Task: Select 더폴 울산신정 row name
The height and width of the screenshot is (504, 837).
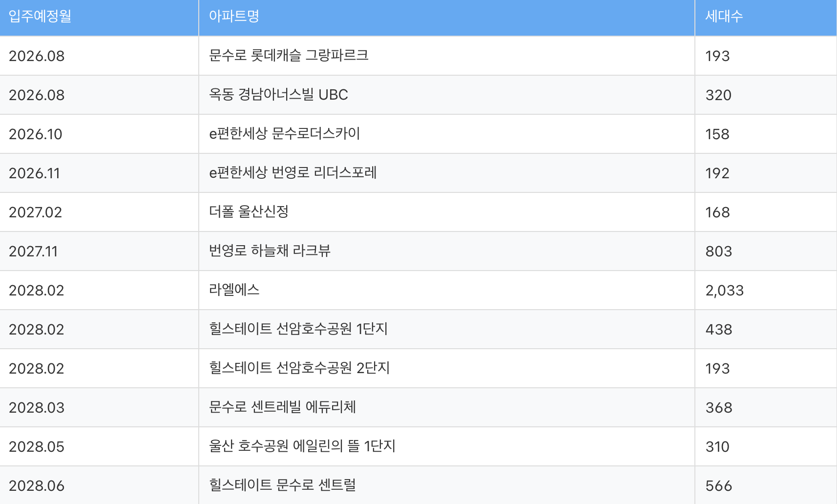Action: [x=249, y=211]
